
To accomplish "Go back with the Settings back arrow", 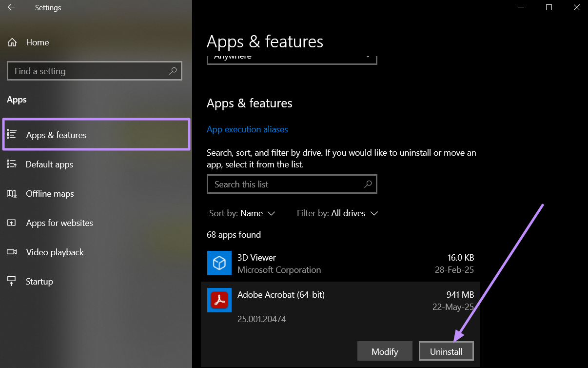I will 11,7.
